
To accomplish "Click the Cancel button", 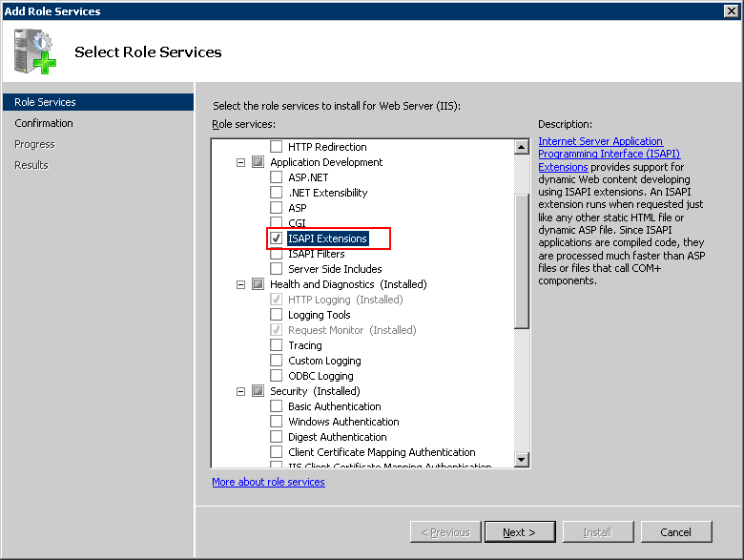I will coord(676,532).
